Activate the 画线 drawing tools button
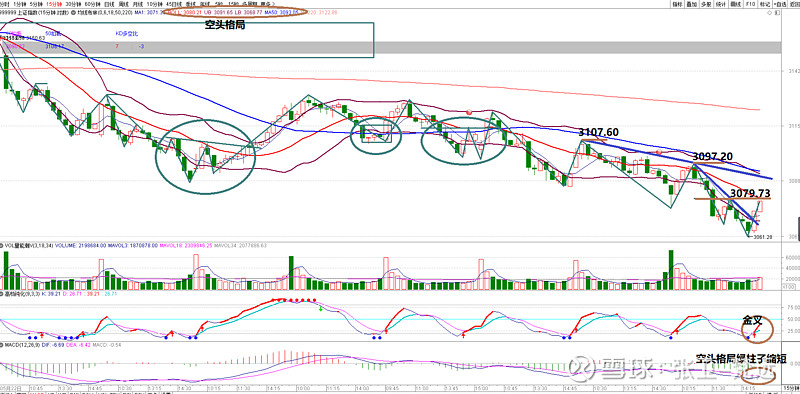 click(736, 4)
